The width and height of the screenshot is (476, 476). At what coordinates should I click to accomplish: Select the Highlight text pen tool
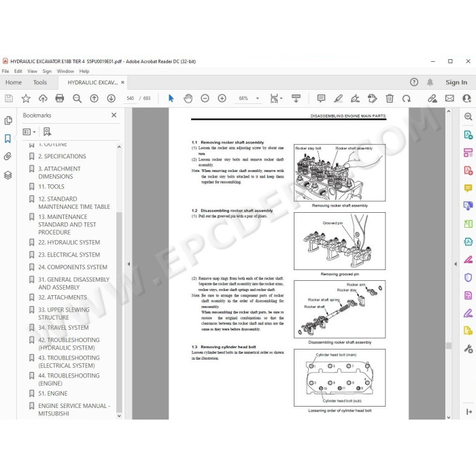(338, 99)
